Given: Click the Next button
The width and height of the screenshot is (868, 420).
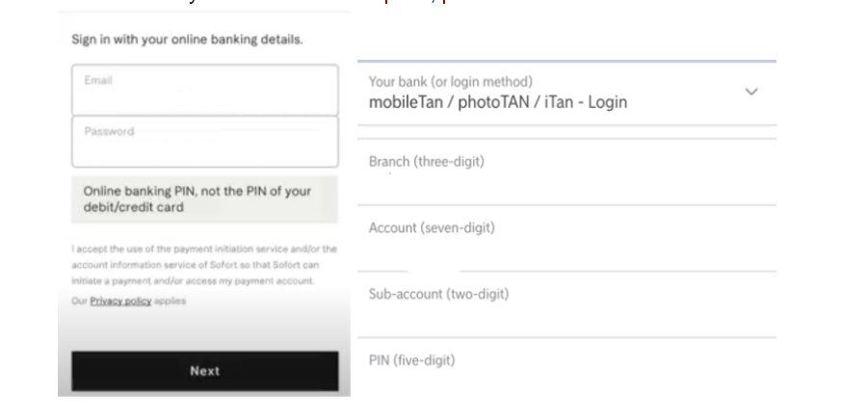Looking at the screenshot, I should coord(205,371).
